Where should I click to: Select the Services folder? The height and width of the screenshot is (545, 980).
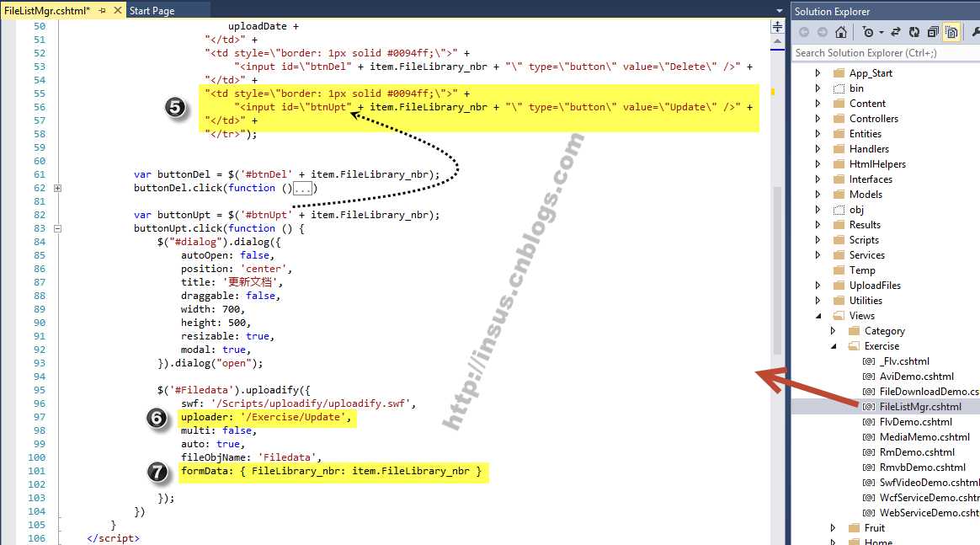(867, 255)
